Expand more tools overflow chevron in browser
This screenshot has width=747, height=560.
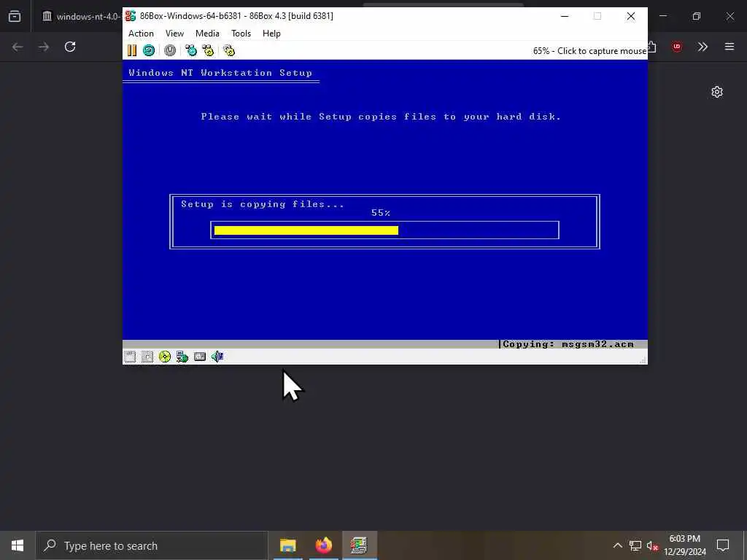[703, 47]
